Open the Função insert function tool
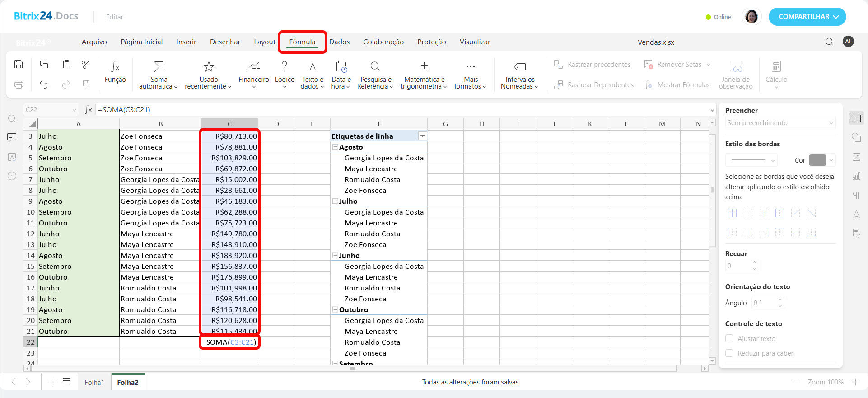The width and height of the screenshot is (868, 398). point(115,72)
